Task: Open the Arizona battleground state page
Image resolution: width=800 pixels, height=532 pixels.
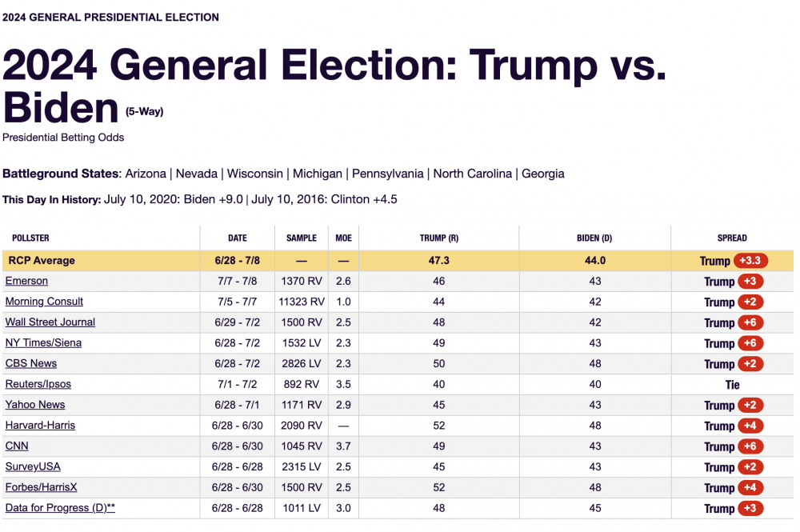Action: pyautogui.click(x=146, y=174)
